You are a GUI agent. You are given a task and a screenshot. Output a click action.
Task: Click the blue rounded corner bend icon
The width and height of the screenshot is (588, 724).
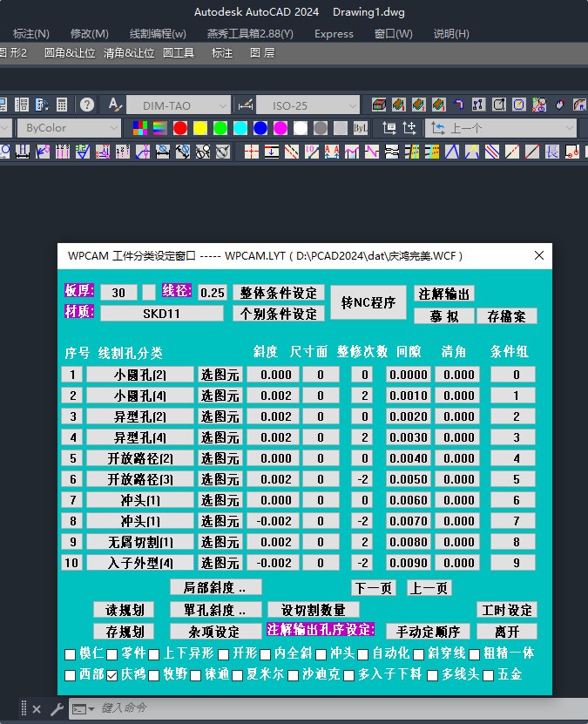(458, 105)
